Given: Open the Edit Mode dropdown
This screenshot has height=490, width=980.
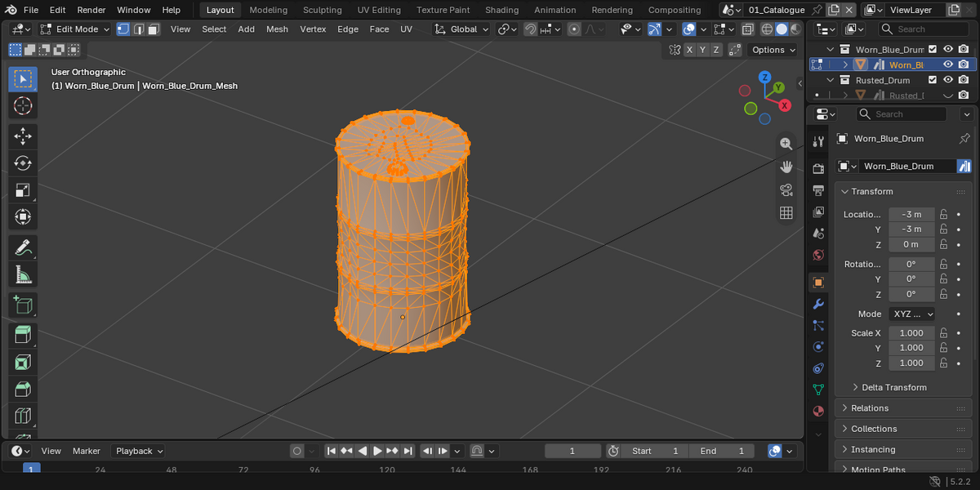Looking at the screenshot, I should point(75,29).
